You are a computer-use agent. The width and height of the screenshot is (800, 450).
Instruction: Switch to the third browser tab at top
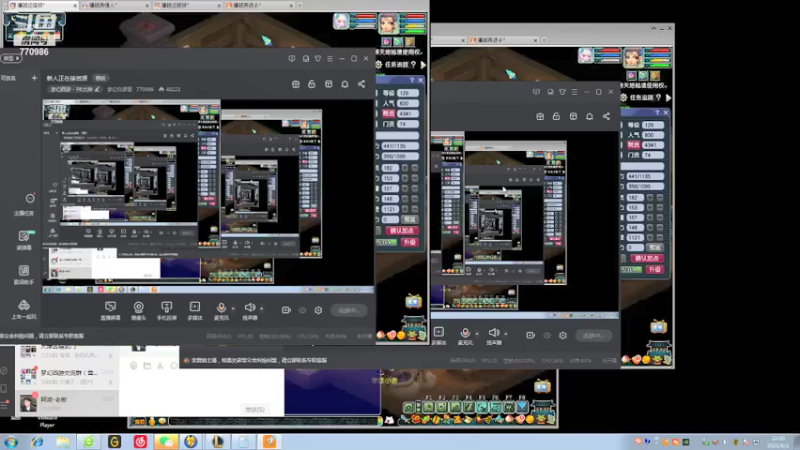187,5
